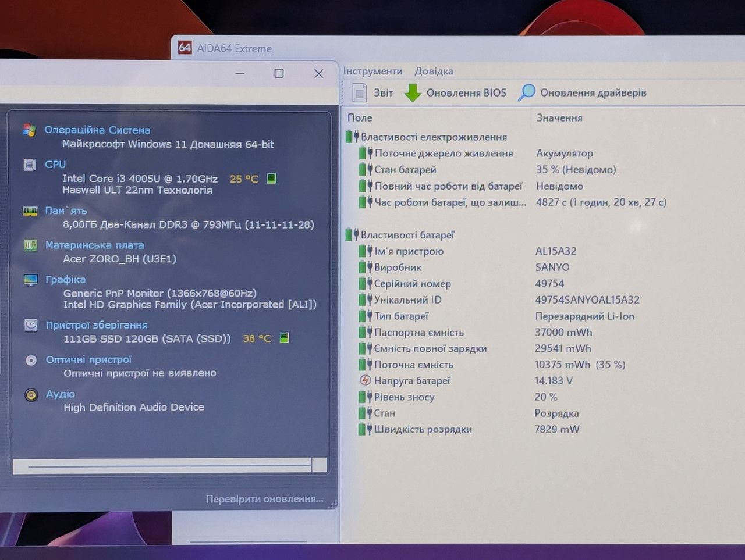Viewport: 745px width, 560px height.
Task: Click the AIDA64 Extreme title bar icon
Action: click(x=185, y=48)
